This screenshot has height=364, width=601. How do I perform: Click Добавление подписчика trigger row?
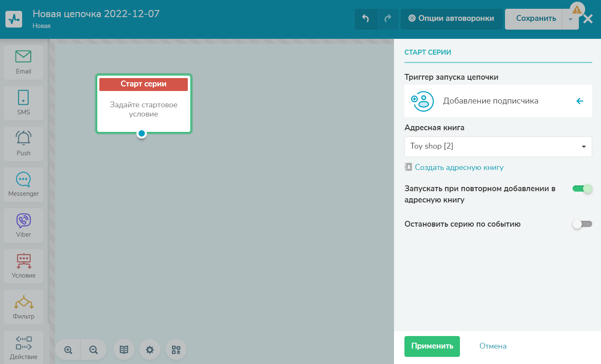click(498, 101)
